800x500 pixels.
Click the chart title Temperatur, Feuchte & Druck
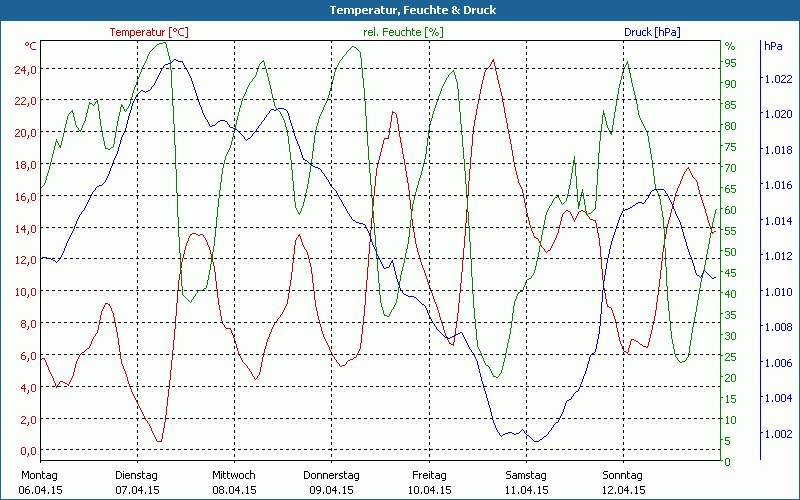pos(399,10)
